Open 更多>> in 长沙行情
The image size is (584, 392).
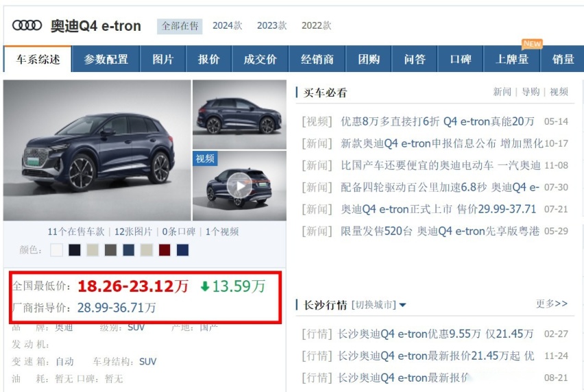click(x=552, y=304)
